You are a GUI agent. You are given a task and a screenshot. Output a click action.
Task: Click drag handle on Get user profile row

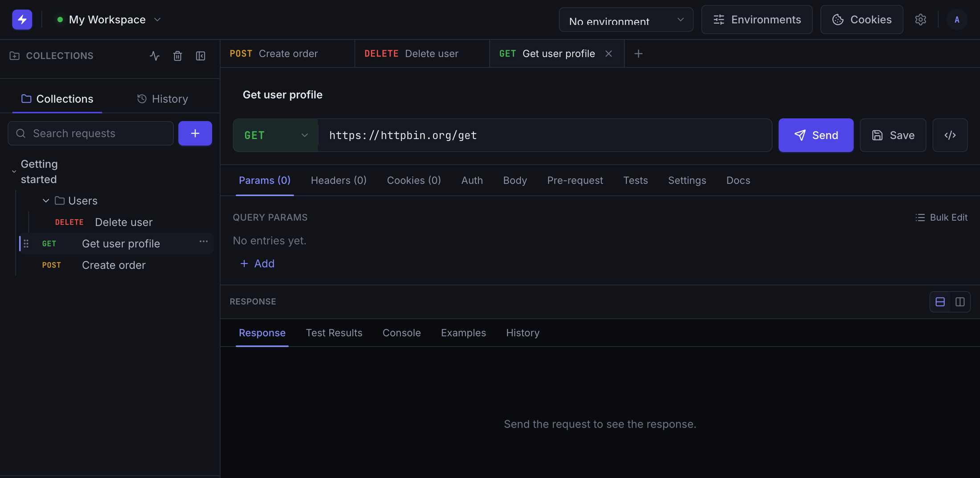[x=26, y=243]
